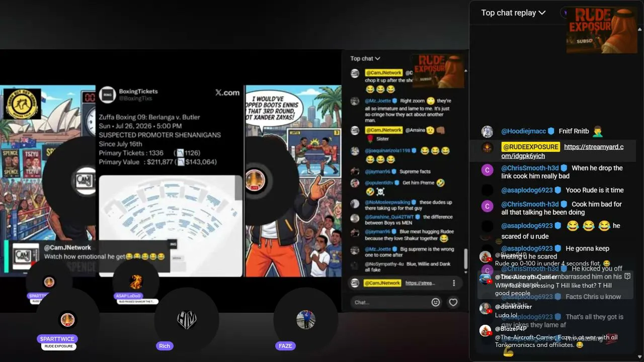The width and height of the screenshot is (644, 362).
Task: Open the three-dot menu on CamJNetwork's pinned message
Action: point(454,283)
